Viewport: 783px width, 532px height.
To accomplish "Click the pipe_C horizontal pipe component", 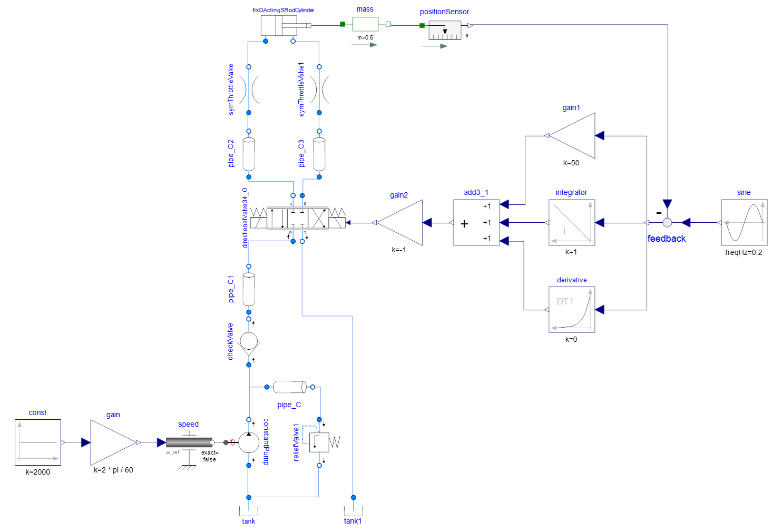I will pos(289,387).
